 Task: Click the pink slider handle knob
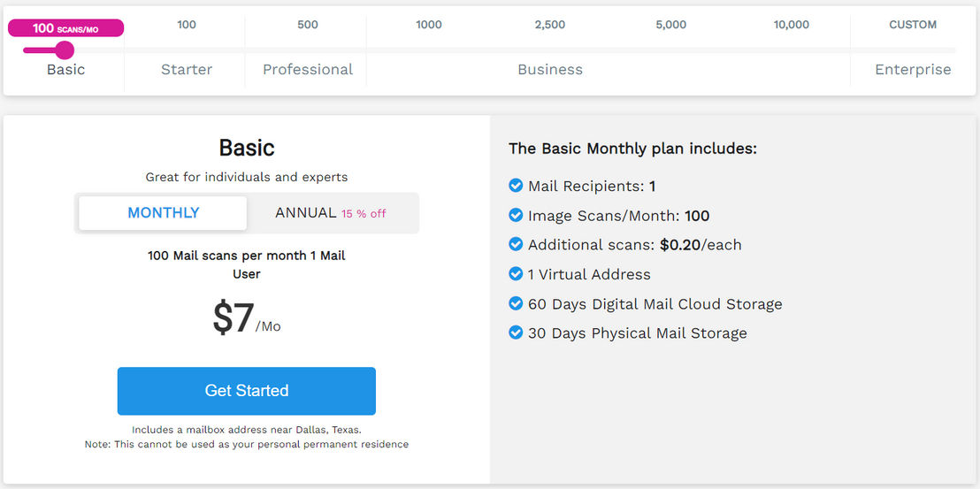point(65,50)
